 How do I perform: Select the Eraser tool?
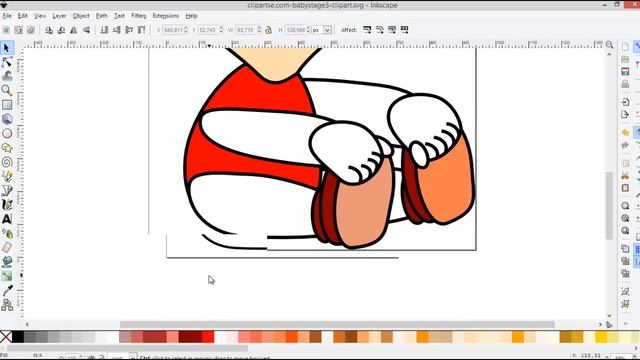coord(7,248)
